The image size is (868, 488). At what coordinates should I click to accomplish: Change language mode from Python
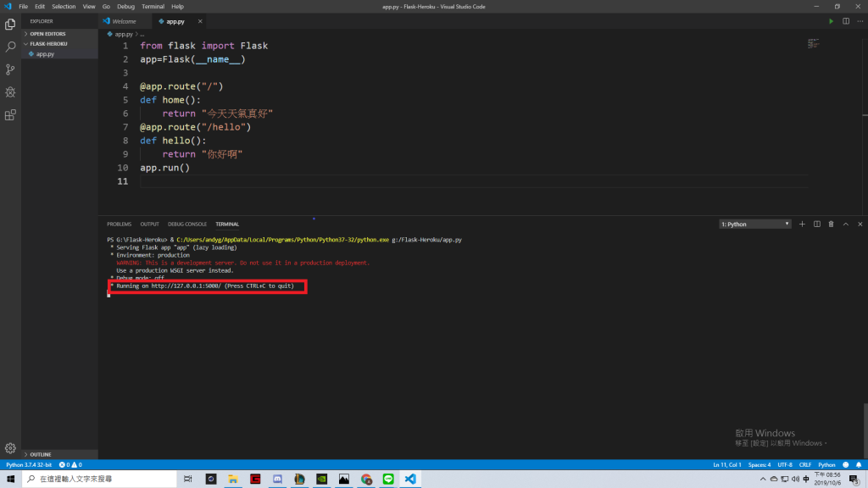tap(826, 465)
